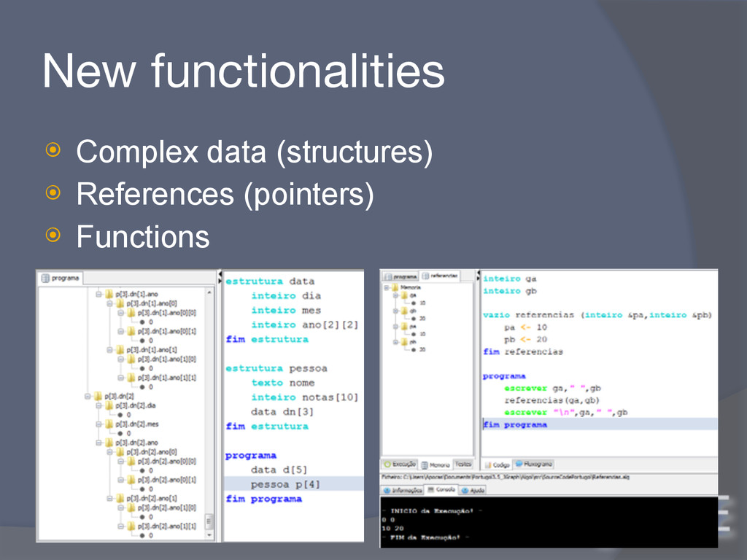
Task: Click code line 'inteiro ano[2][2]'
Action: click(304, 324)
